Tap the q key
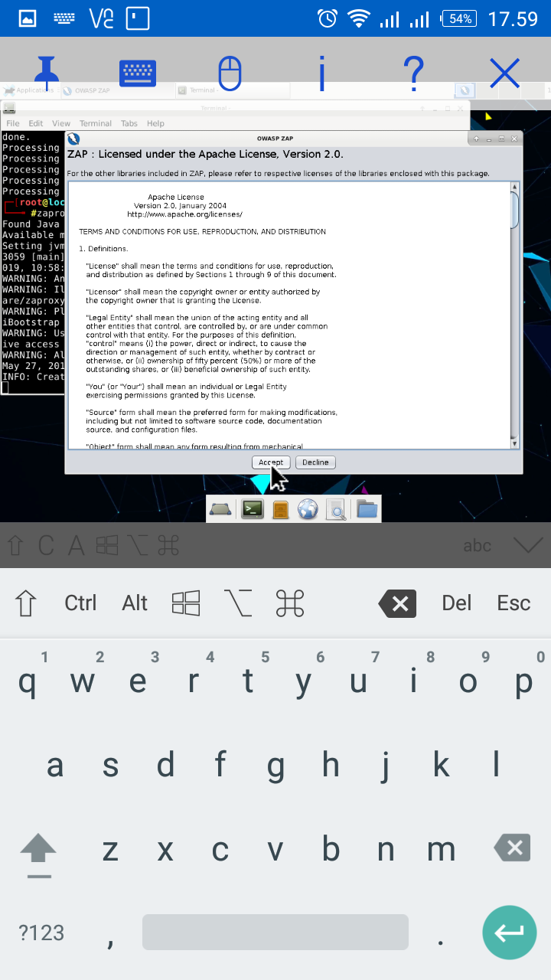 point(27,681)
